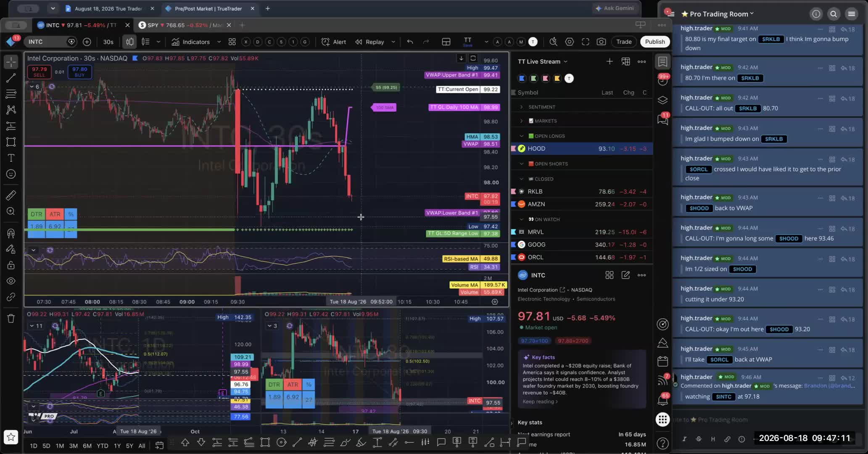The height and width of the screenshot is (454, 868).
Task: Open the Trade button
Action: pos(624,42)
